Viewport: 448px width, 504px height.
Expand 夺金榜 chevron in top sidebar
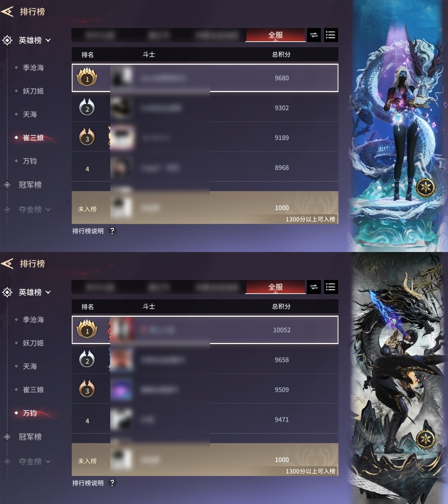48,209
